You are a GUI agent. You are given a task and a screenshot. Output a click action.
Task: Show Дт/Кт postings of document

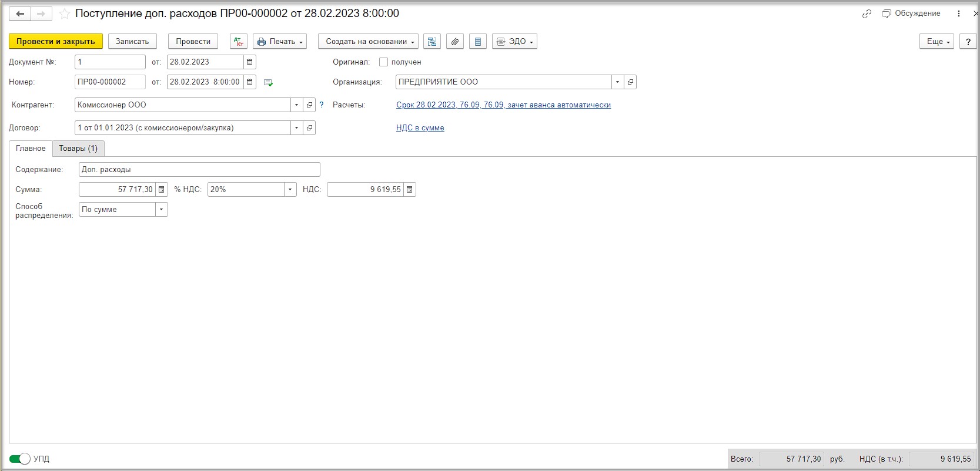click(x=239, y=42)
